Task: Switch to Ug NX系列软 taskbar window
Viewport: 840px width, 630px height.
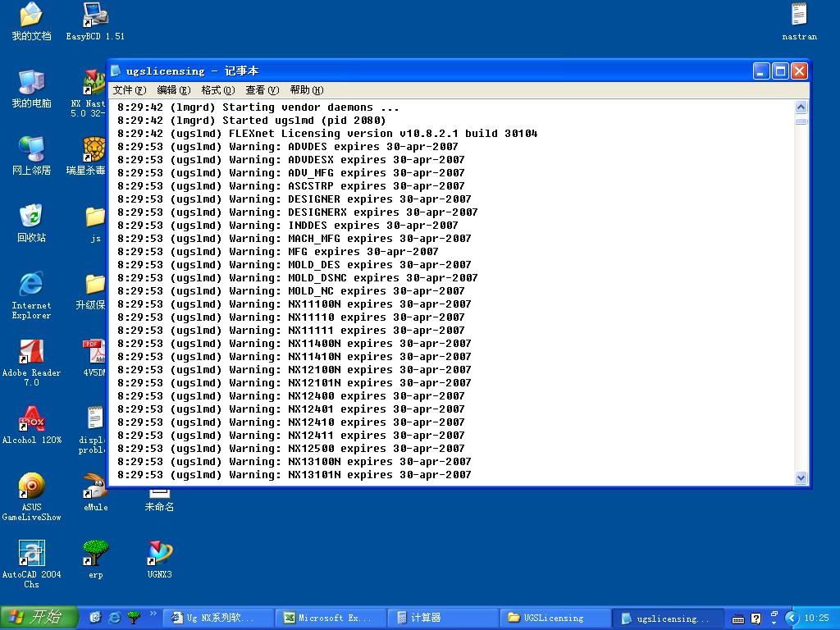Action: [x=217, y=618]
